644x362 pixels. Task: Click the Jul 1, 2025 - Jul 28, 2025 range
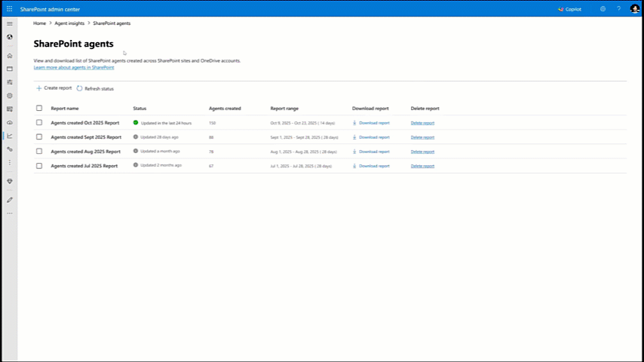(x=301, y=166)
